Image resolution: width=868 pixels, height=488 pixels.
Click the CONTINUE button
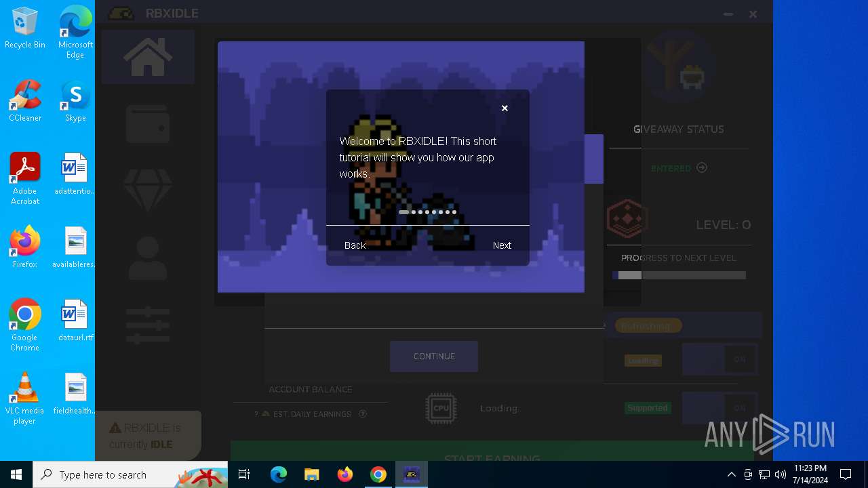coord(434,357)
